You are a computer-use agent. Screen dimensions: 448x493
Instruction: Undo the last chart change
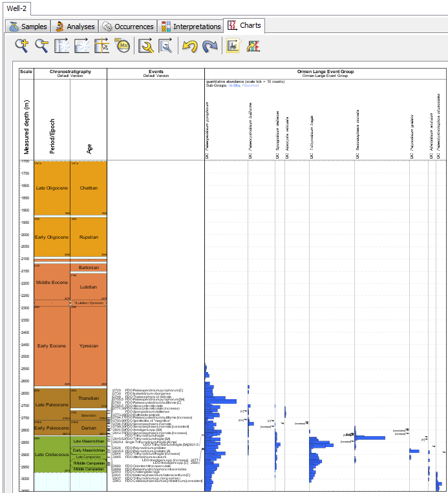point(190,46)
